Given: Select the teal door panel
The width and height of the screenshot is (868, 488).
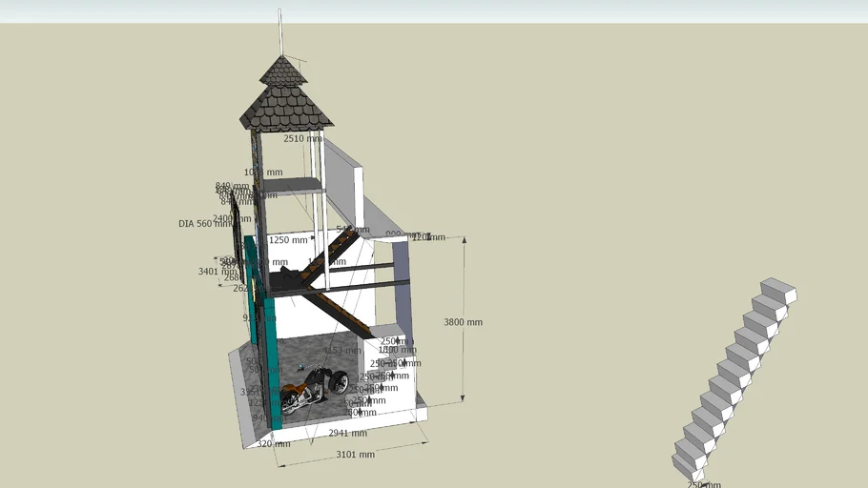Looking at the screenshot, I should (271, 362).
